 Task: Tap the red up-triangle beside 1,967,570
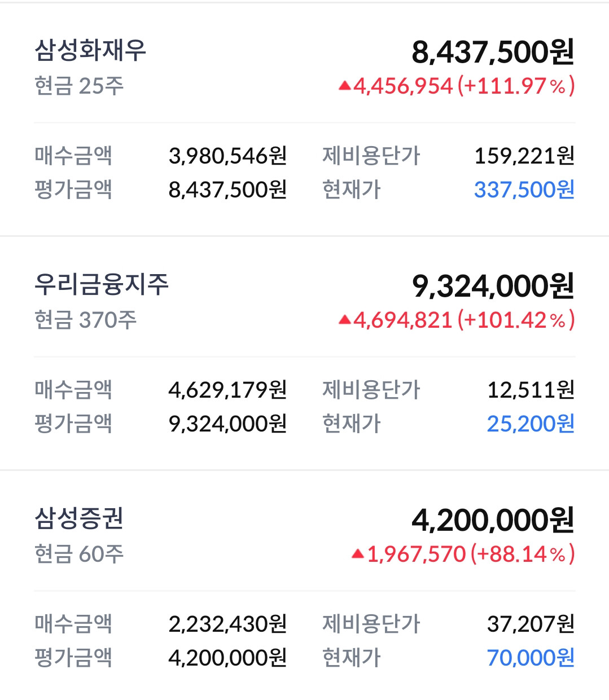pos(358,554)
